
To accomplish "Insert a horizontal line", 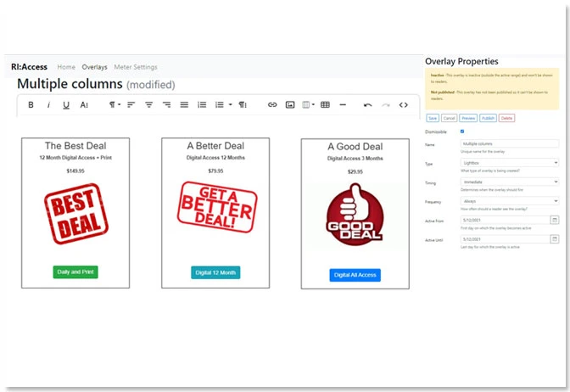I will pos(343,104).
